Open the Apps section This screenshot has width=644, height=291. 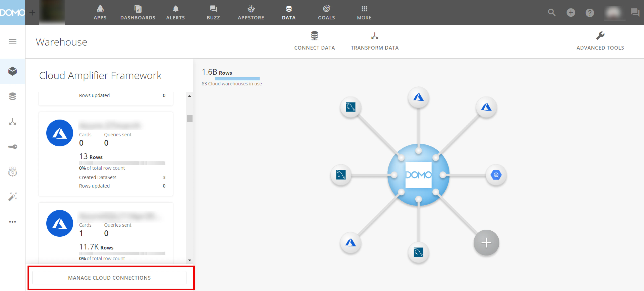click(100, 13)
